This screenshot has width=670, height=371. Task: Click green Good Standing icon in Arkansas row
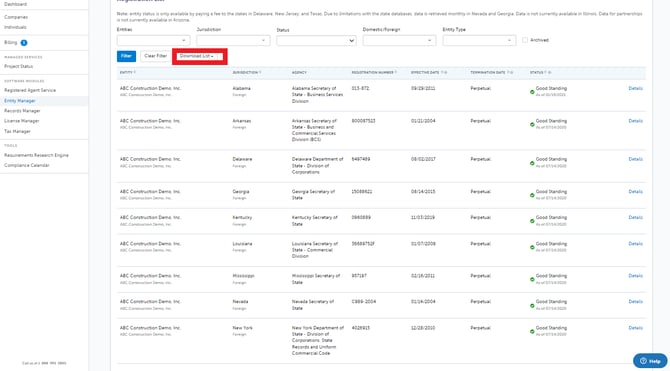(x=532, y=124)
